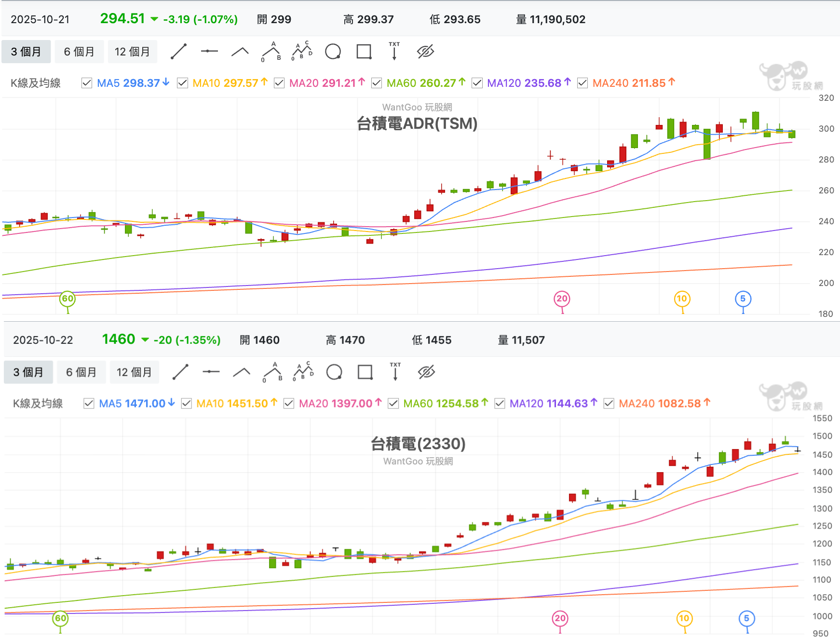
Task: Select 3 個月 range in 2330 chart
Action: click(28, 372)
